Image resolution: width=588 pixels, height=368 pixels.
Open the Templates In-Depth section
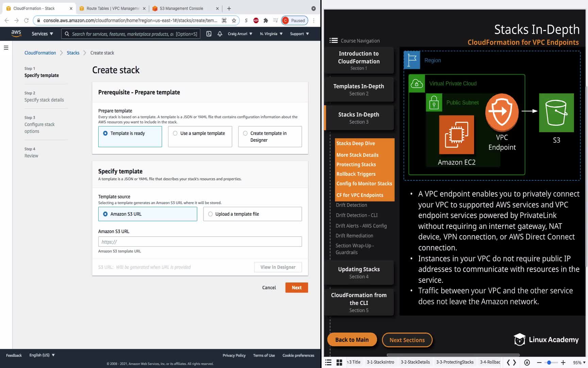coord(359,90)
